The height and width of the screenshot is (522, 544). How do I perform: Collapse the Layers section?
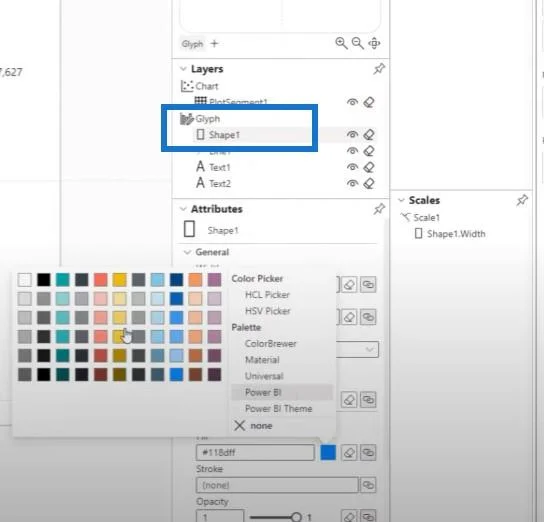pos(183,69)
